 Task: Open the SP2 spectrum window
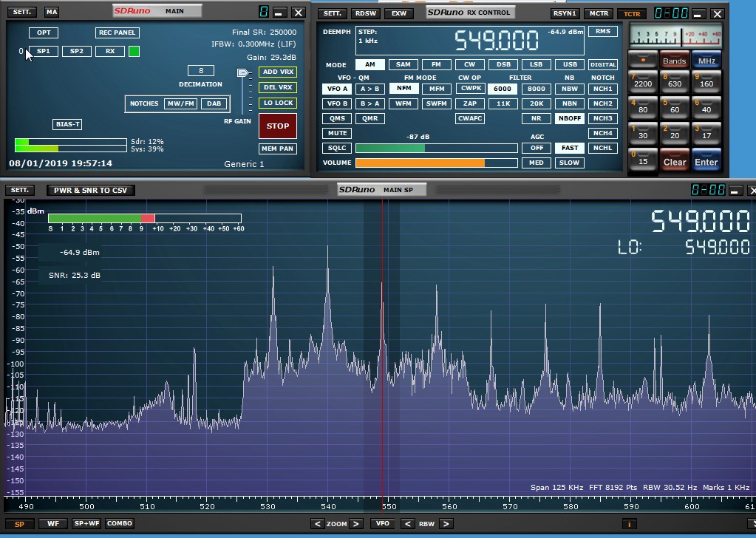tap(77, 51)
